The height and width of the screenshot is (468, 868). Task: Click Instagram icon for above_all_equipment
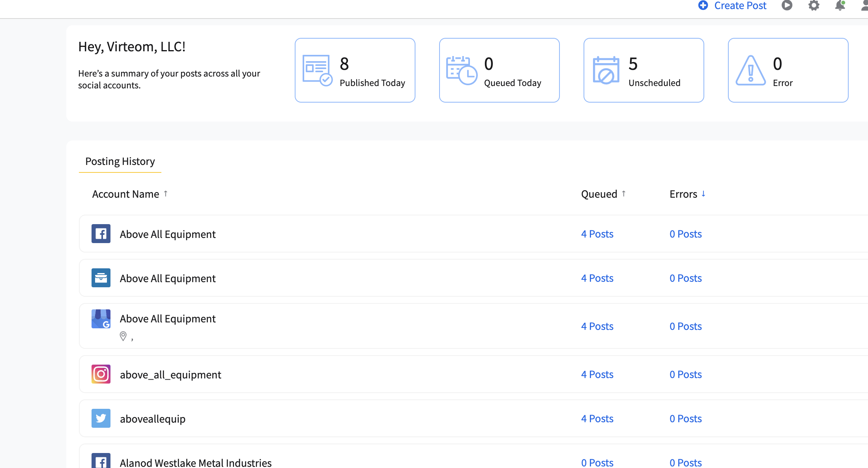101,374
